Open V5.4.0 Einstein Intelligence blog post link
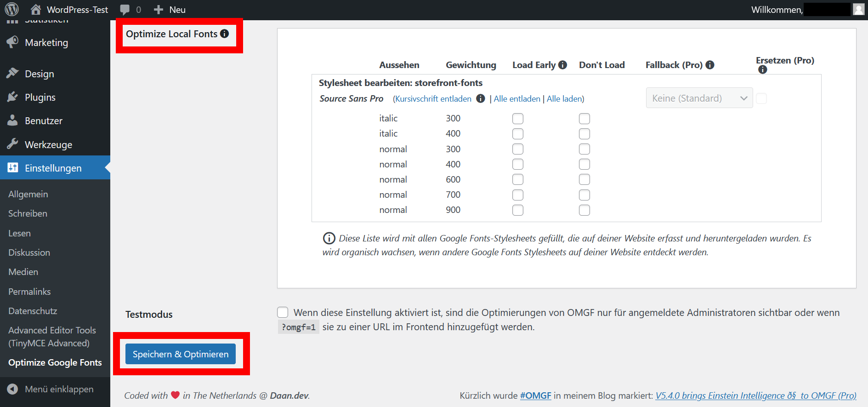This screenshot has height=407, width=868. click(x=756, y=396)
